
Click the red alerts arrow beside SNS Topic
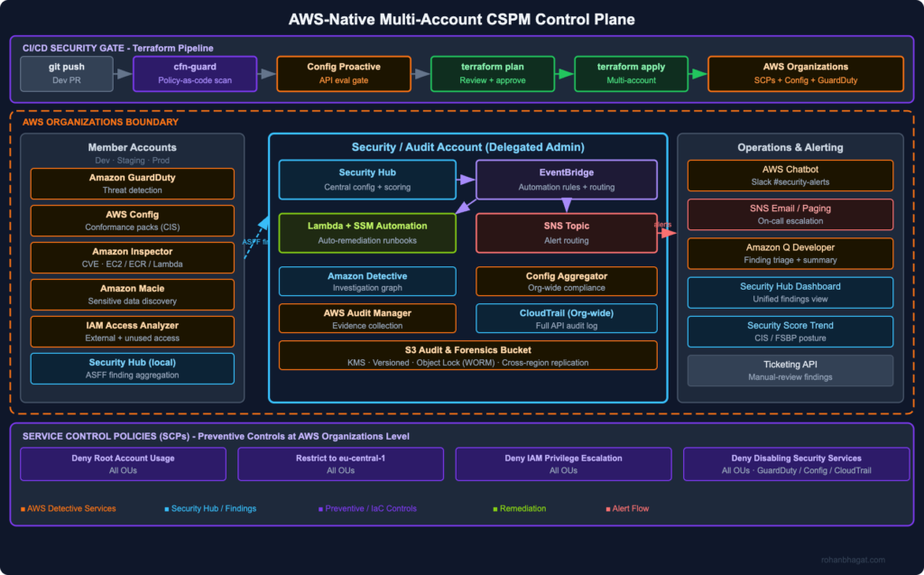click(x=667, y=233)
